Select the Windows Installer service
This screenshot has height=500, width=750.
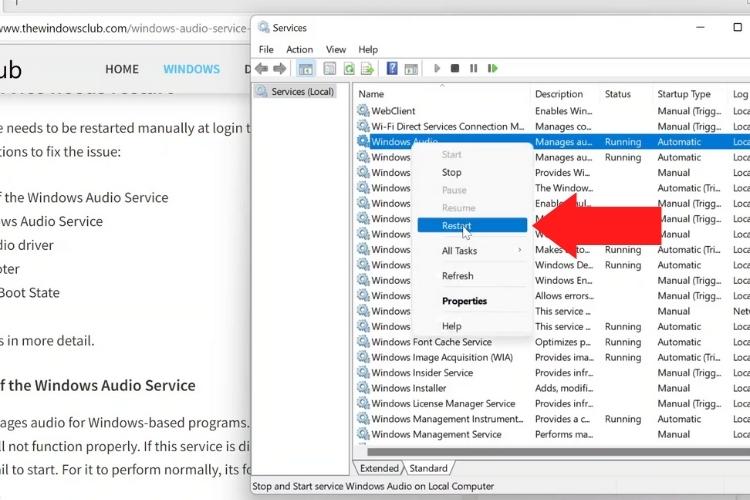tap(552, 388)
